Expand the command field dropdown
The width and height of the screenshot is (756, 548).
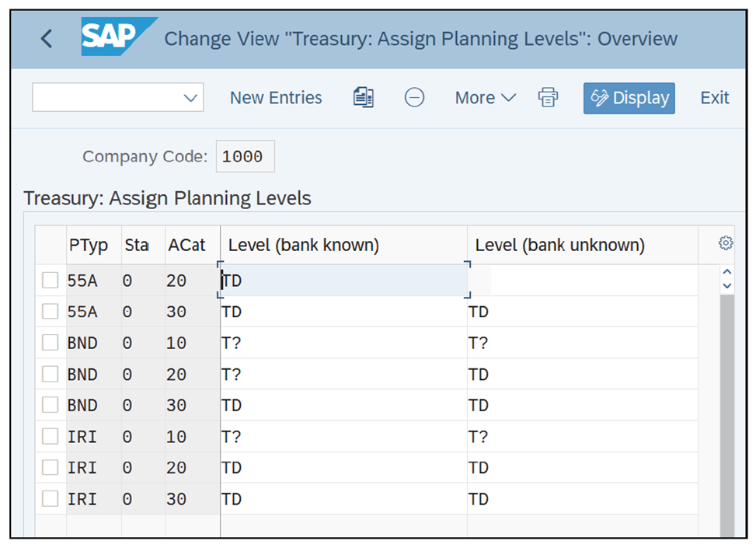point(190,97)
